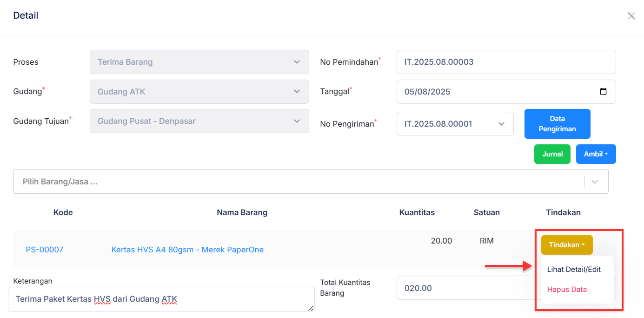
Task: Select Lihat Detail/Edit from the menu
Action: click(x=574, y=270)
